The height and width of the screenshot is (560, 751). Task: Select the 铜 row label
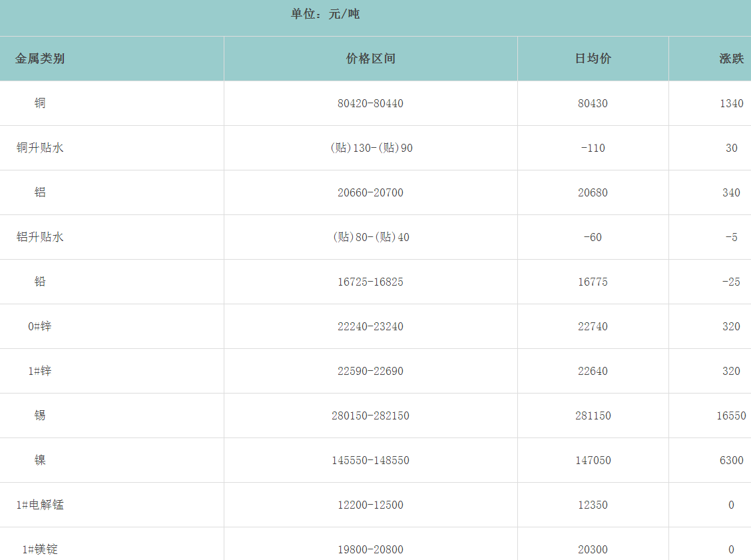tap(40, 103)
